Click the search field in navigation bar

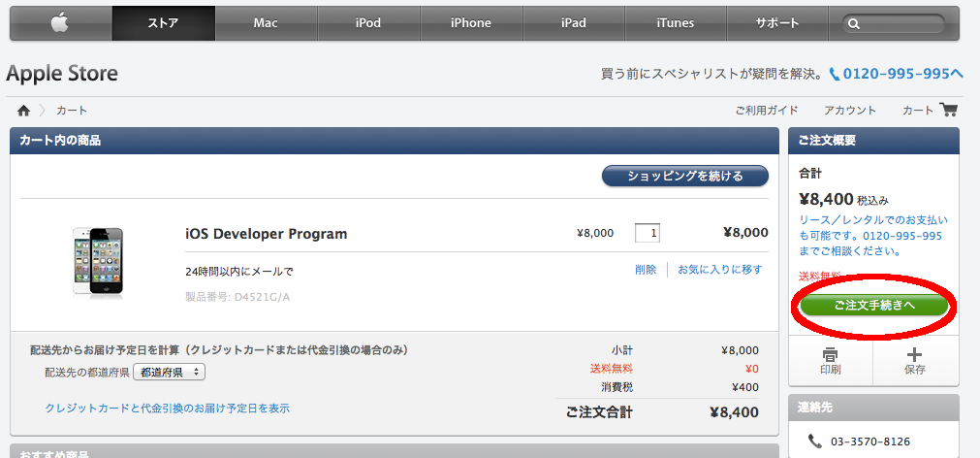pyautogui.click(x=894, y=24)
